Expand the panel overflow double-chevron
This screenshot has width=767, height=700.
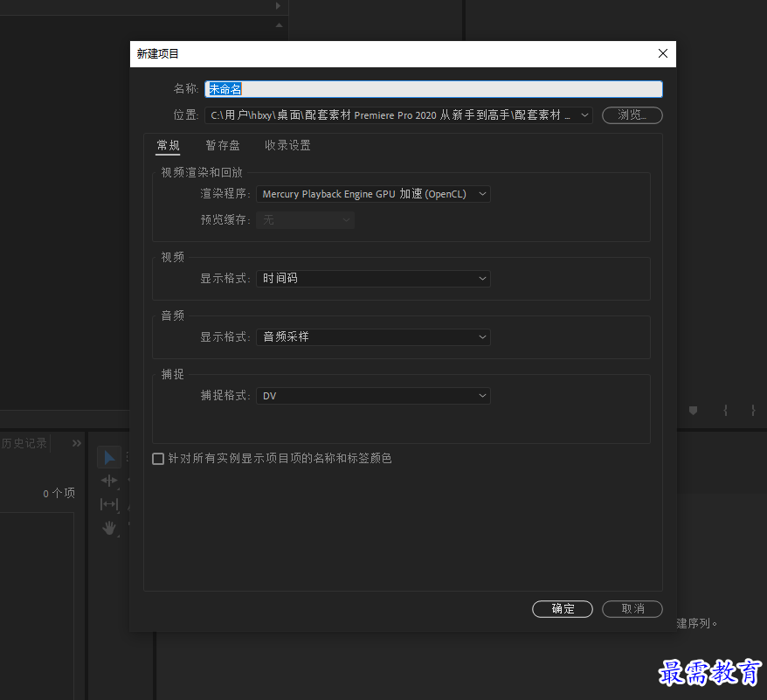[77, 443]
